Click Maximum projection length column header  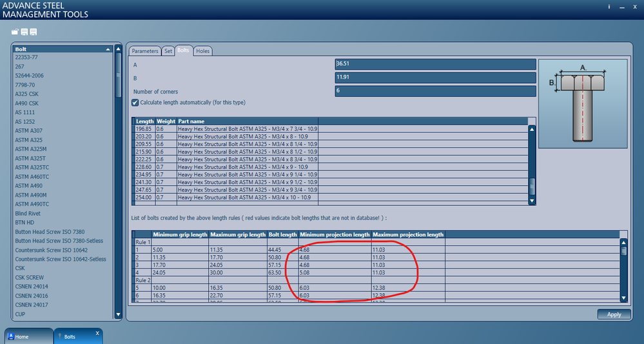(408, 235)
